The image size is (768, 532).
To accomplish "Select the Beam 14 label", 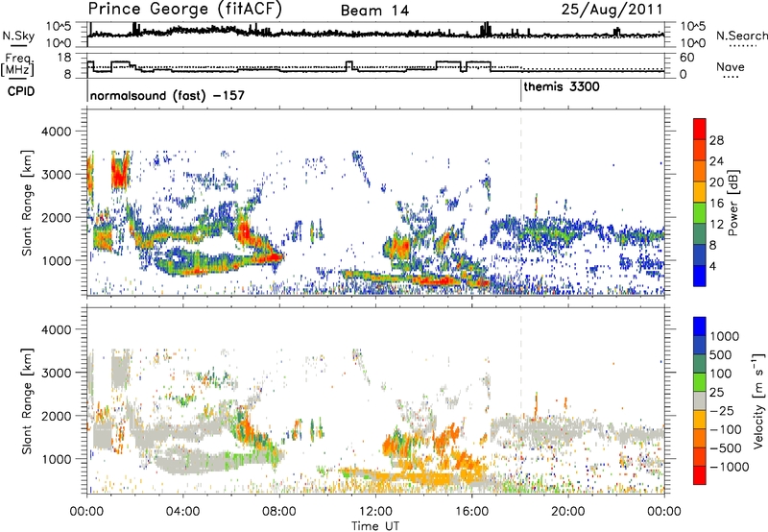I will 374,11.
